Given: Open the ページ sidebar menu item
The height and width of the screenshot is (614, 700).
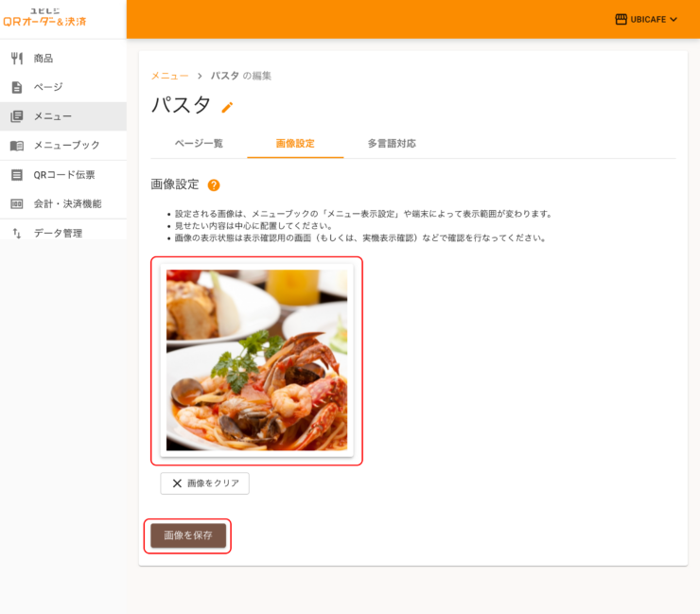Looking at the screenshot, I should click(63, 88).
